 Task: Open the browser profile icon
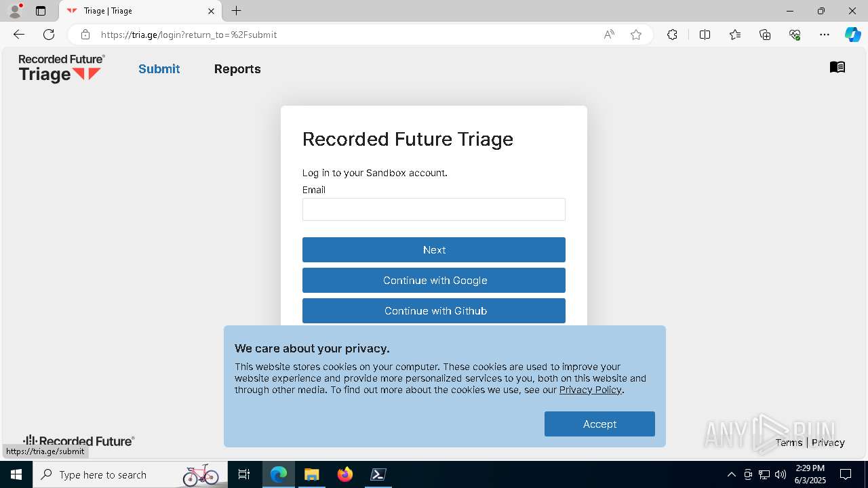point(15,11)
